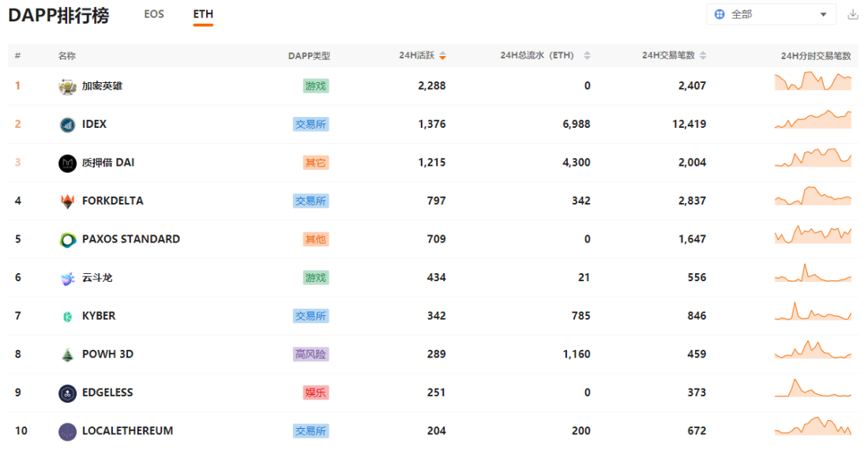View the EDGELESS sparkline chart
Screen dimensions: 868x458
click(x=813, y=388)
